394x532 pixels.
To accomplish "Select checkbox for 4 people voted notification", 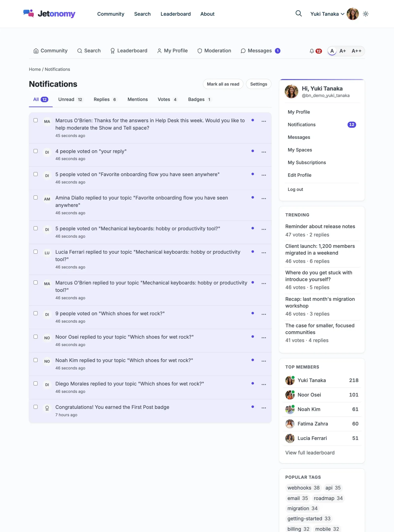I will click(x=36, y=151).
